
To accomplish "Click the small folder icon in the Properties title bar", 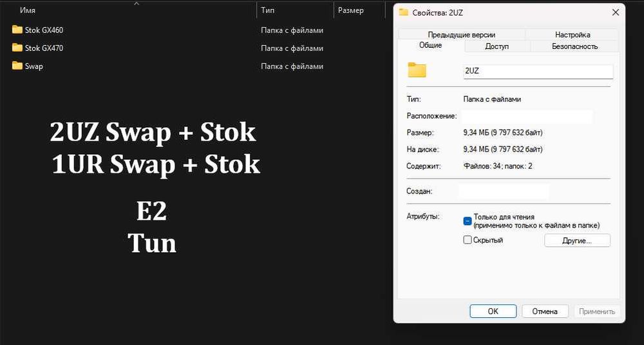I will (404, 12).
